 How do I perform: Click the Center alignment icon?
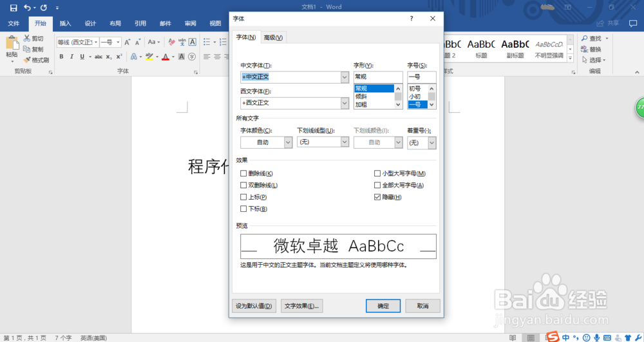(x=217, y=57)
